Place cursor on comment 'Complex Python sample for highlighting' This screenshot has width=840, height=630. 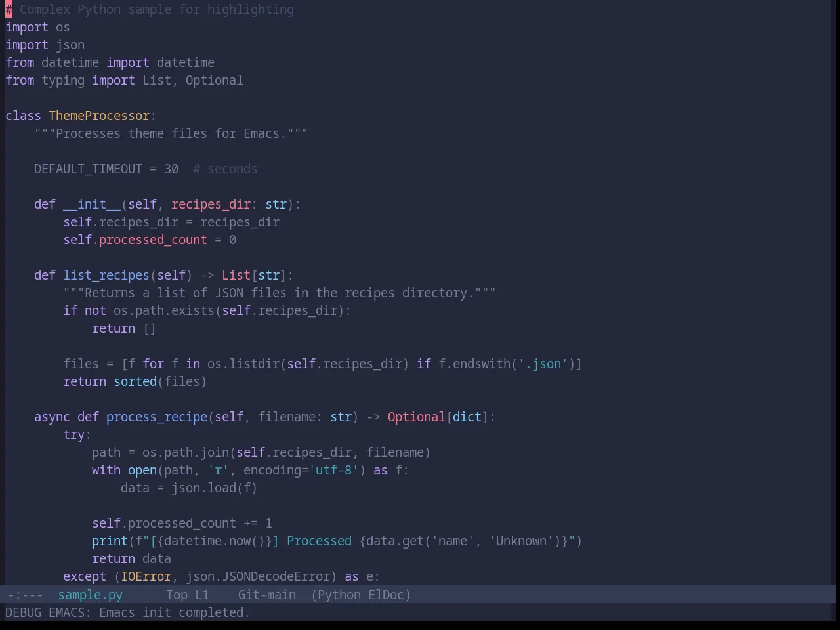[x=157, y=9]
